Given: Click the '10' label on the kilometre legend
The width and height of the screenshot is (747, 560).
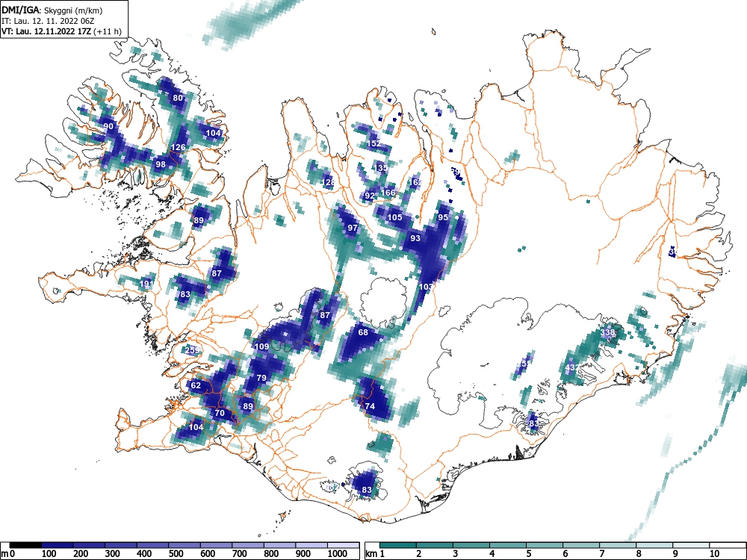Looking at the screenshot, I should coord(714,554).
